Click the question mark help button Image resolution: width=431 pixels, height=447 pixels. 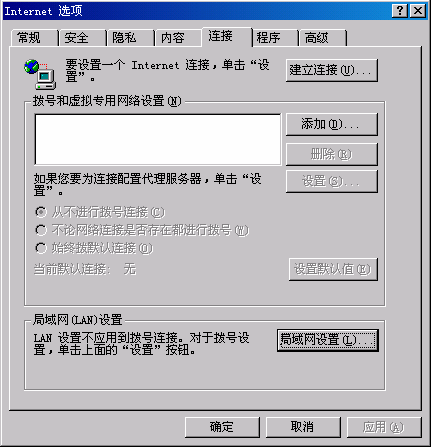(x=400, y=11)
